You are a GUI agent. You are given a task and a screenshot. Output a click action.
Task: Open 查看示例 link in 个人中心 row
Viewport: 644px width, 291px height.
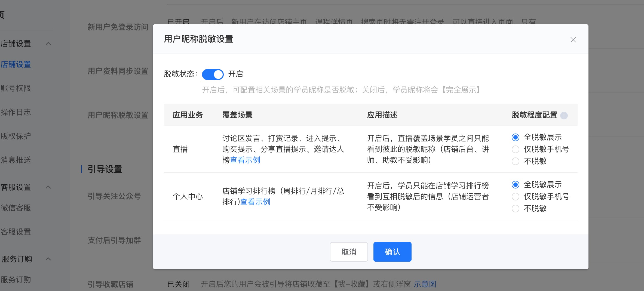[x=255, y=202]
